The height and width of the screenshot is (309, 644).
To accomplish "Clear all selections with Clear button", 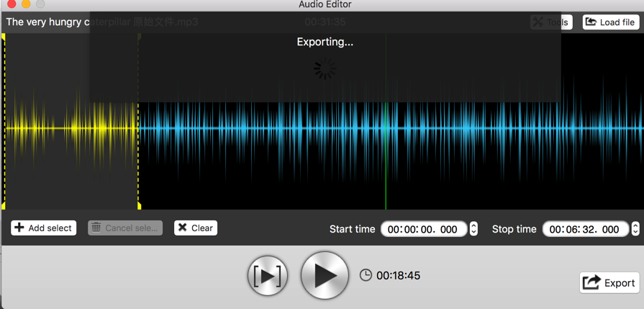I will coord(196,228).
